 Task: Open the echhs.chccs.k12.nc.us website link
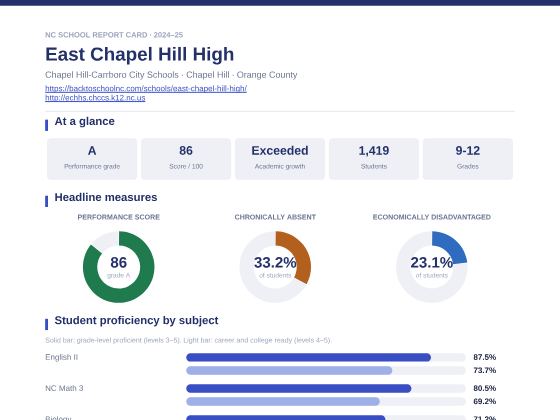pyautogui.click(x=95, y=98)
